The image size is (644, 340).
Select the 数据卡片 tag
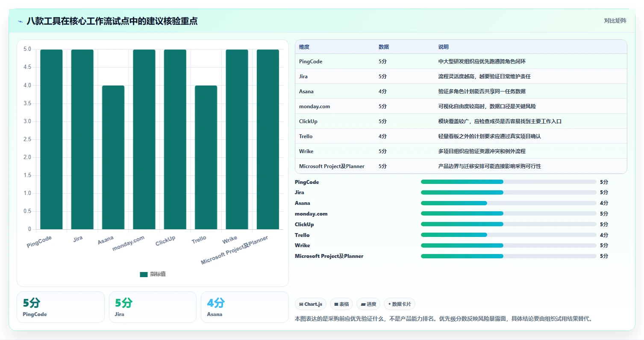pyautogui.click(x=400, y=304)
